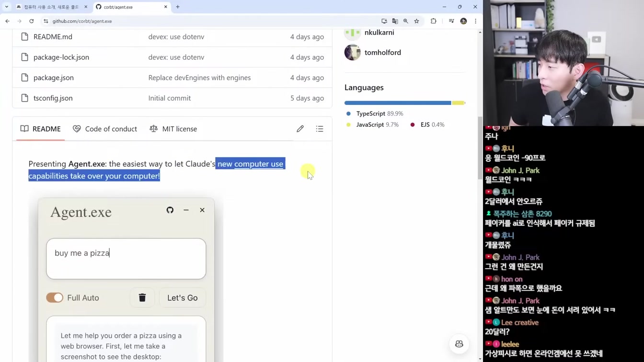644x362 pixels.
Task: Close the first Korean-titled browser tab
Action: pos(86,7)
